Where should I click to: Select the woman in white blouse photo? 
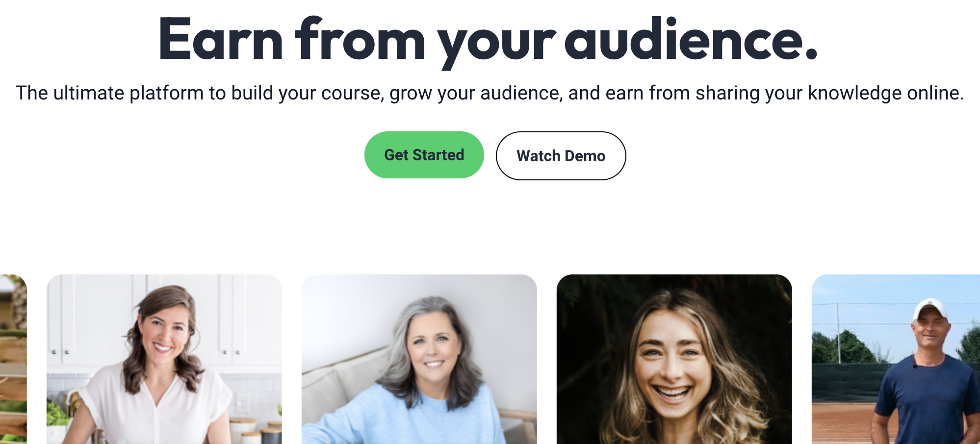164,359
